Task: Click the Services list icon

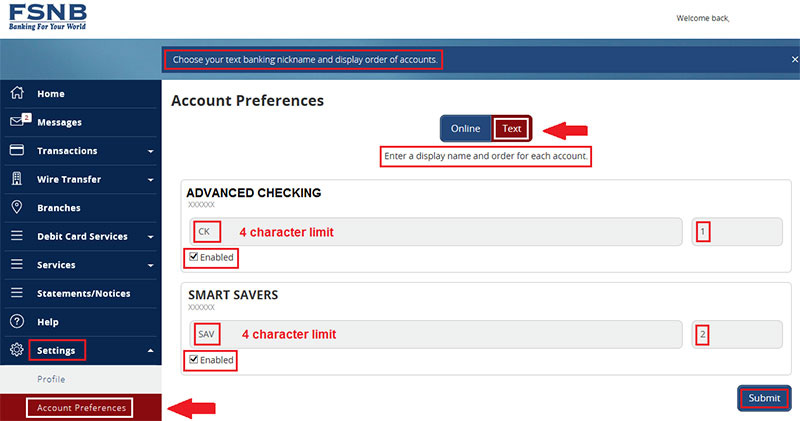Action: click(17, 264)
